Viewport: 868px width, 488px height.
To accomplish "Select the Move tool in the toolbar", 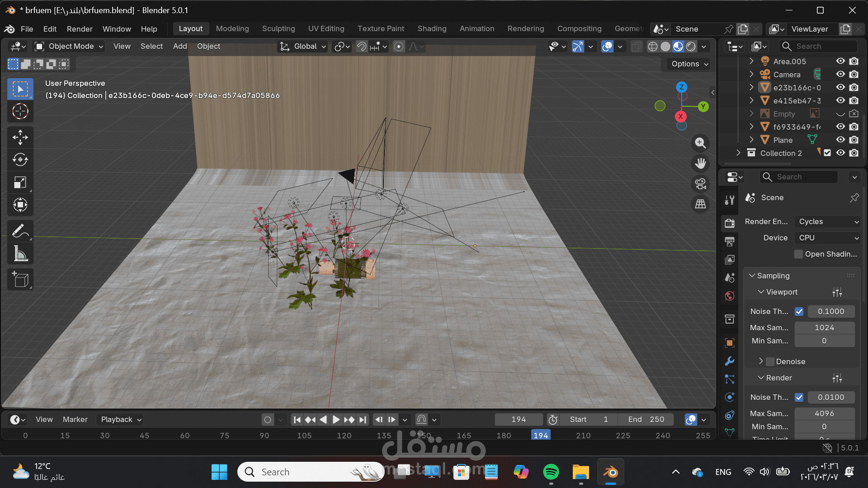I will point(20,137).
